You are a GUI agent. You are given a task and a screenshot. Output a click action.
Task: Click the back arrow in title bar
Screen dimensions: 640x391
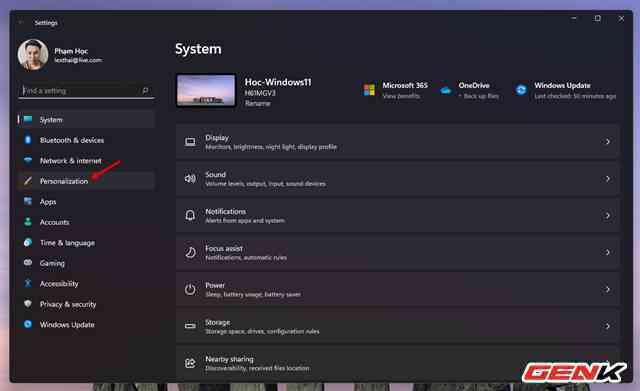point(21,22)
